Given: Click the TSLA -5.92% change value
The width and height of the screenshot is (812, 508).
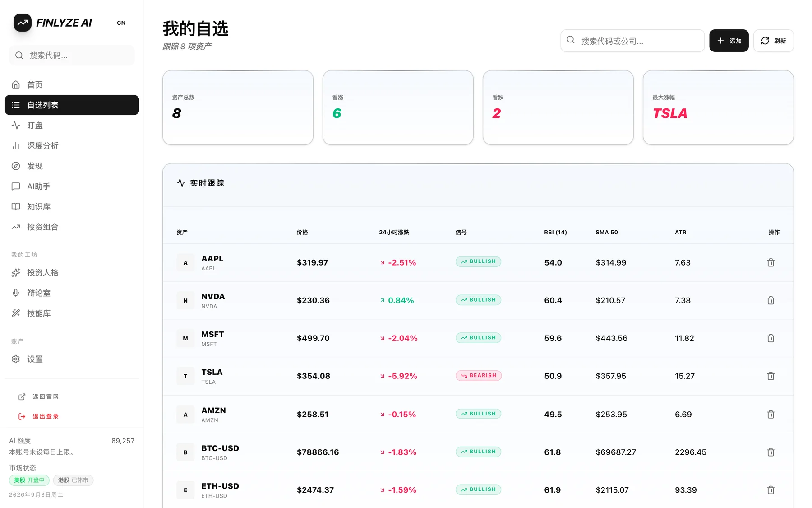Looking at the screenshot, I should pyautogui.click(x=402, y=376).
